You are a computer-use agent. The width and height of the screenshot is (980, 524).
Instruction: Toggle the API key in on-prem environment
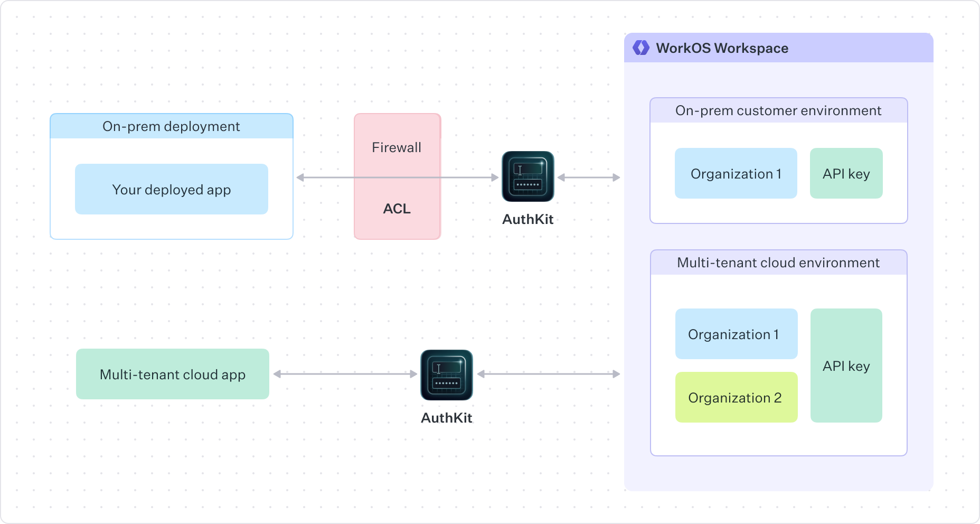[x=846, y=173]
